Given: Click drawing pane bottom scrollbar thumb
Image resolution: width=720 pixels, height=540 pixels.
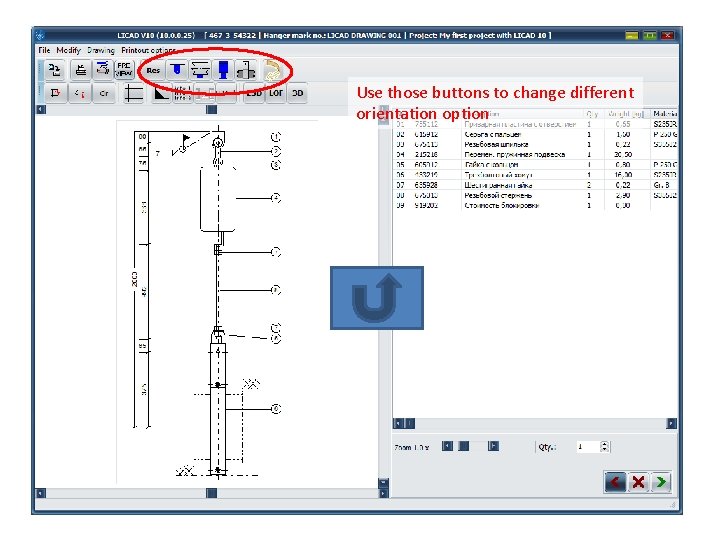Looking at the screenshot, I should click(x=212, y=493).
